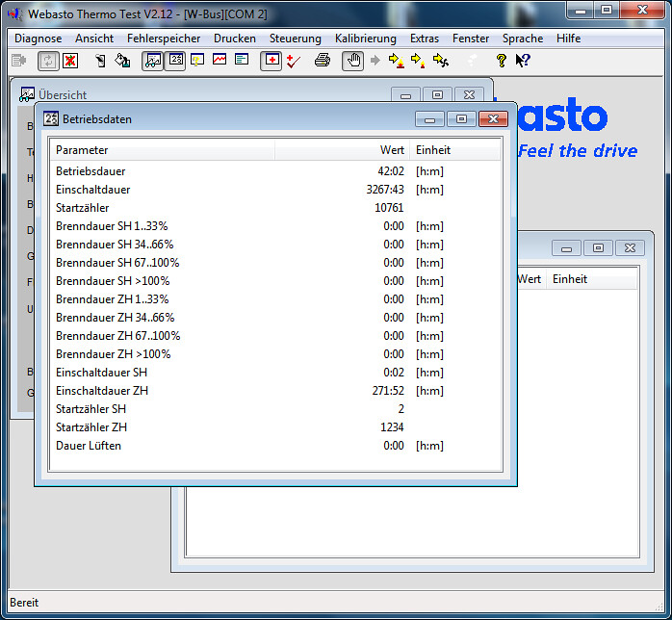Image resolution: width=672 pixels, height=620 pixels.
Task: Select the Brenndauer ZH >100% row
Action: coord(275,354)
